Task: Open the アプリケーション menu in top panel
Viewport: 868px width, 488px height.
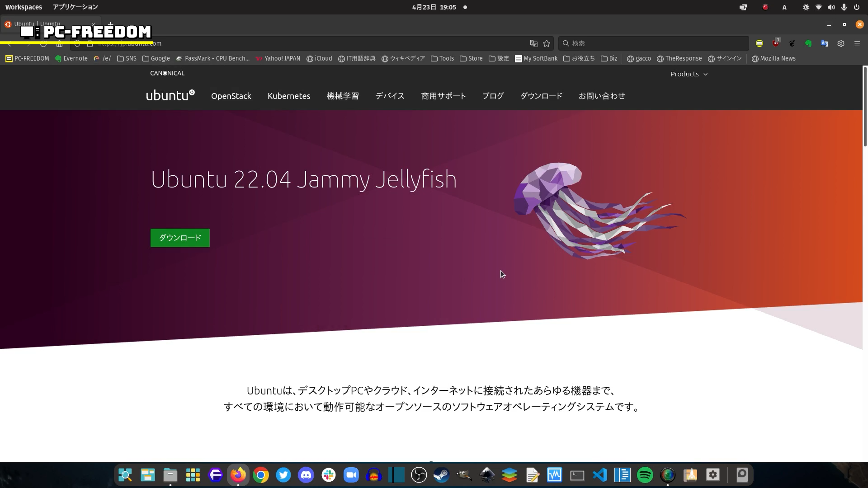Action: 75,7
